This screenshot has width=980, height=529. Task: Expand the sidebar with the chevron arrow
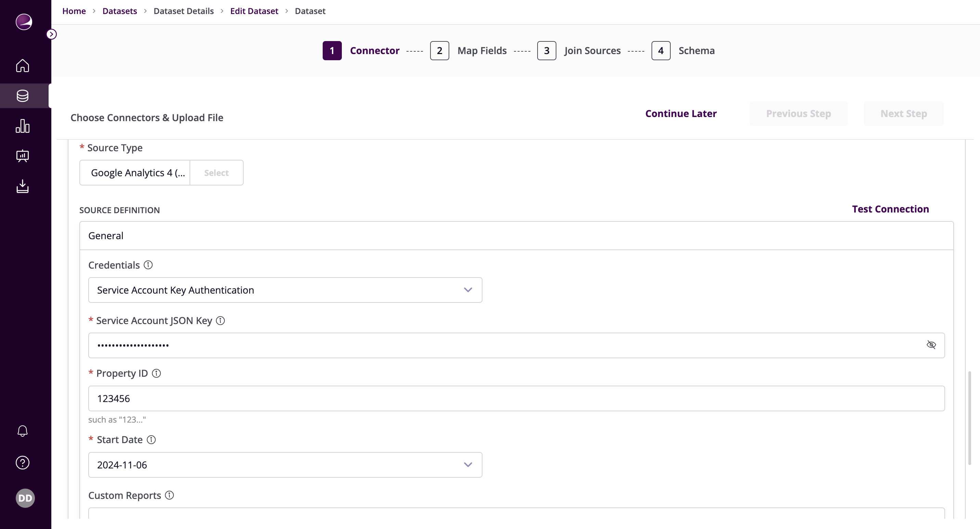(52, 34)
